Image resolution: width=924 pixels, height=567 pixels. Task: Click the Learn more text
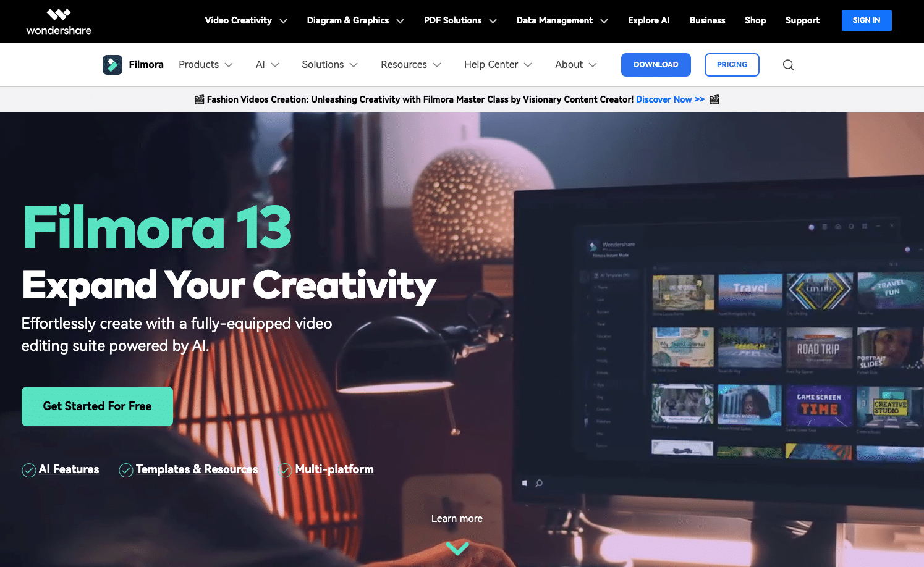(457, 519)
